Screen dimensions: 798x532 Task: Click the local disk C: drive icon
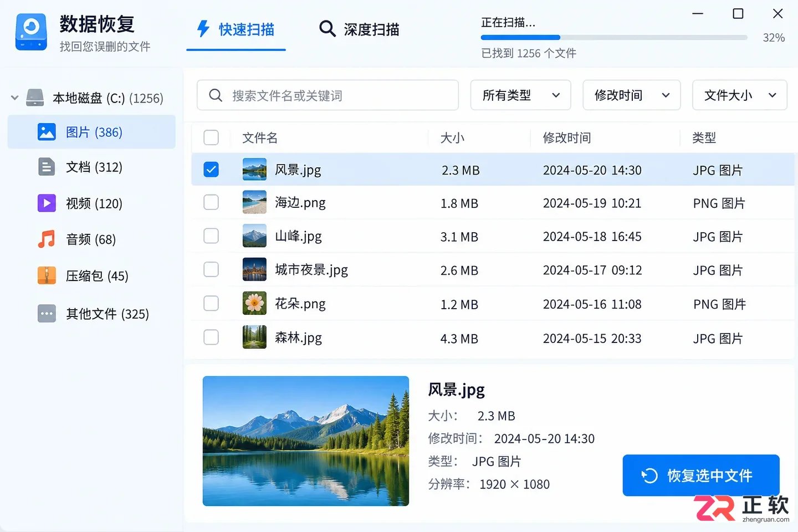pyautogui.click(x=35, y=98)
